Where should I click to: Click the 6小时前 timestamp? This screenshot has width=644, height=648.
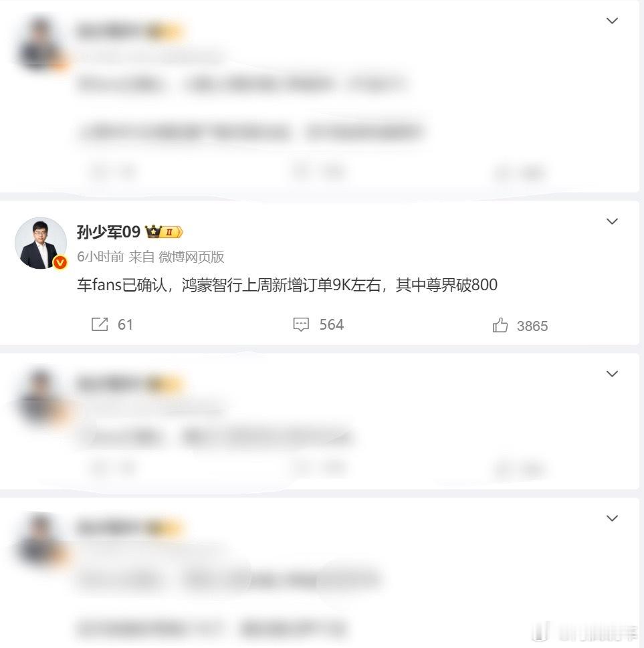100,257
